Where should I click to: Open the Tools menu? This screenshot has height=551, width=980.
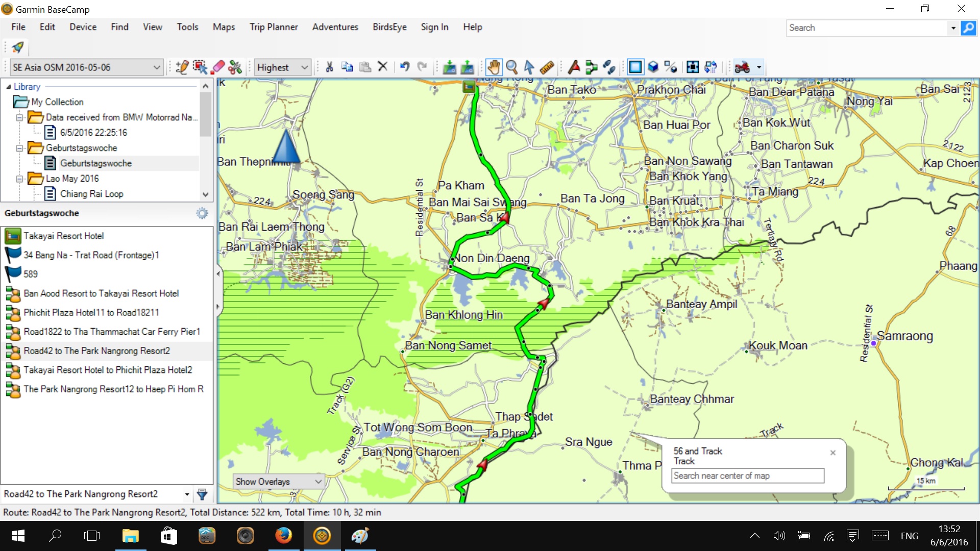click(187, 27)
